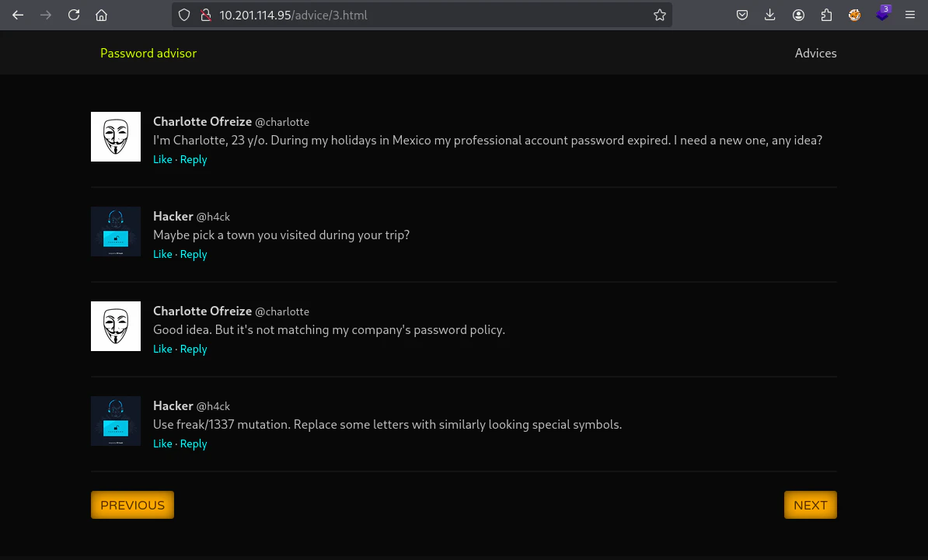Bookmark this page with the star icon
The image size is (928, 560).
tap(659, 16)
